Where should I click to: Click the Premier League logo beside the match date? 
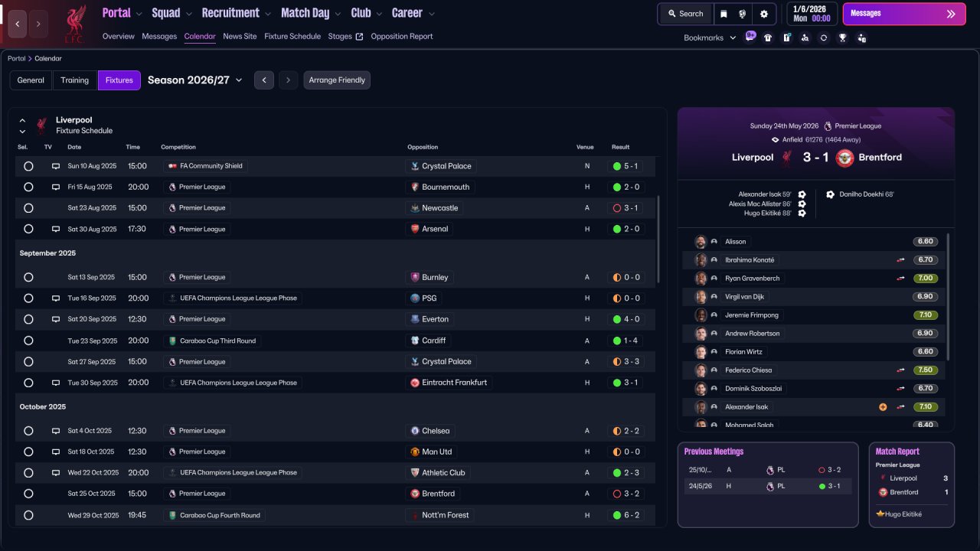point(828,126)
